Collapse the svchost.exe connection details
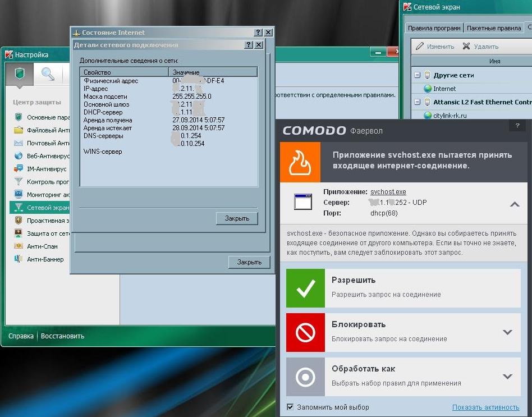The height and width of the screenshot is (417, 532). (x=514, y=204)
